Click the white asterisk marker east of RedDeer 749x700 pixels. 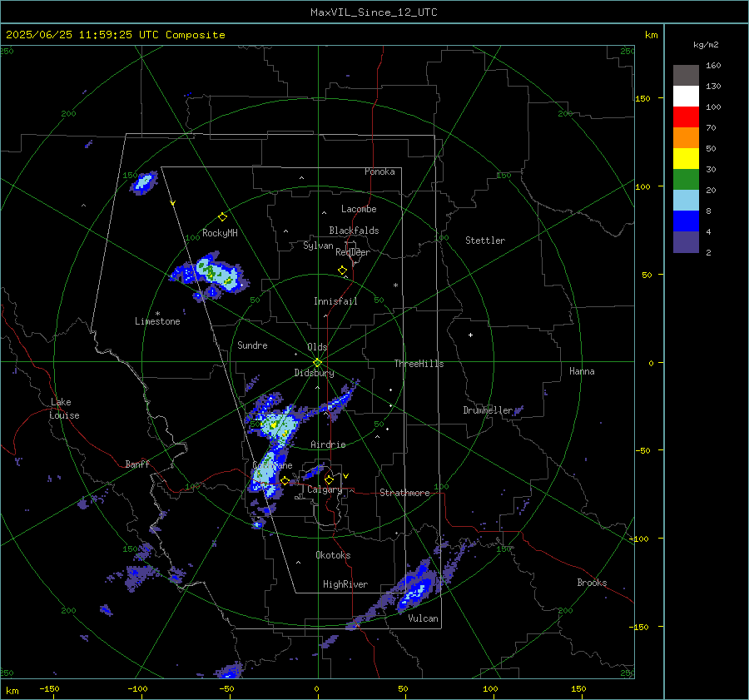pos(395,285)
